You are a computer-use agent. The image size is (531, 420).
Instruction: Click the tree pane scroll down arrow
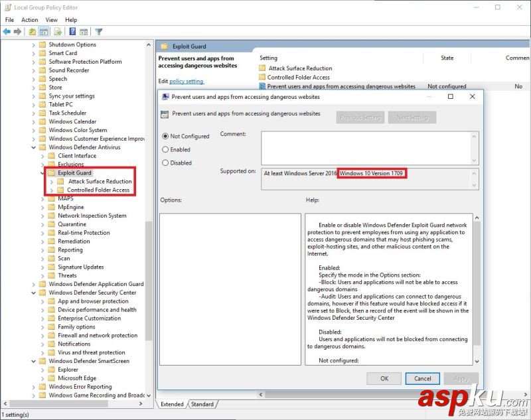tap(148, 395)
